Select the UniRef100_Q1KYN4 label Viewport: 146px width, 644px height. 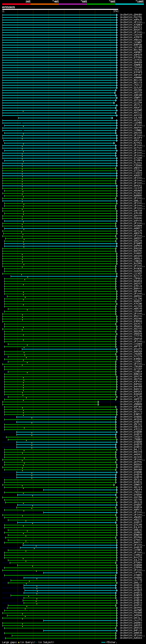(131, 497)
